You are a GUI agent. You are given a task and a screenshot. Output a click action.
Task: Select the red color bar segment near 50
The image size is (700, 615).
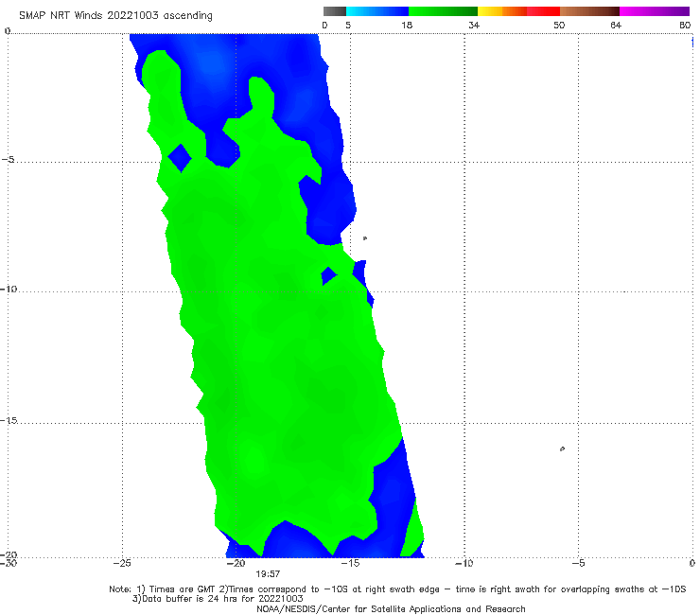[543, 11]
